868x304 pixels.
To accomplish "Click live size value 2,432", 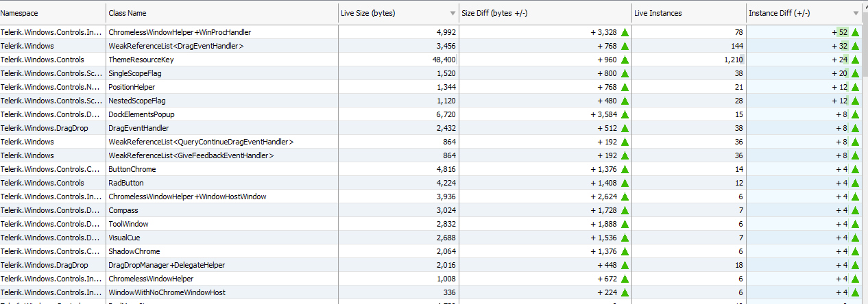I will click(x=446, y=128).
